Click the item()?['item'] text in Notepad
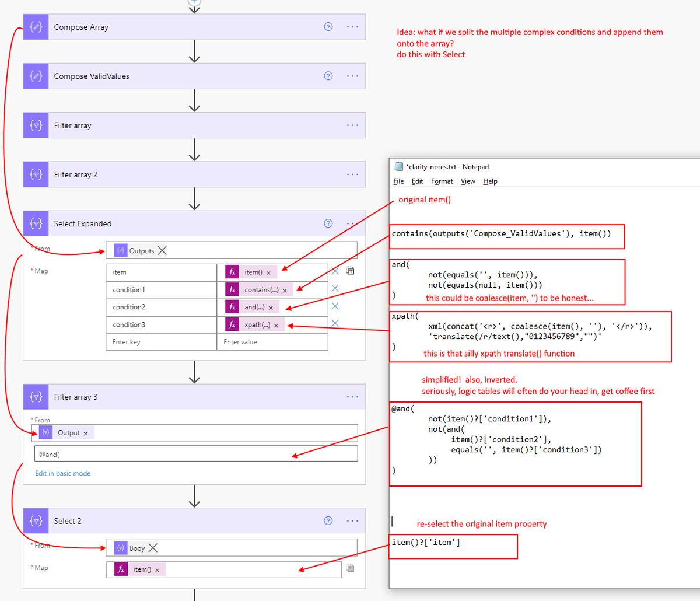The image size is (700, 601). pos(426,543)
